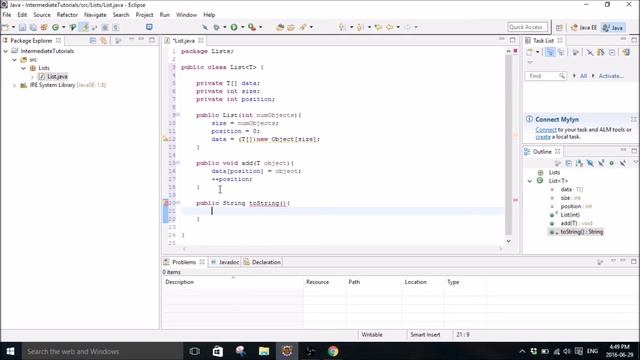
Task: Open the Source menu
Action: (42, 15)
